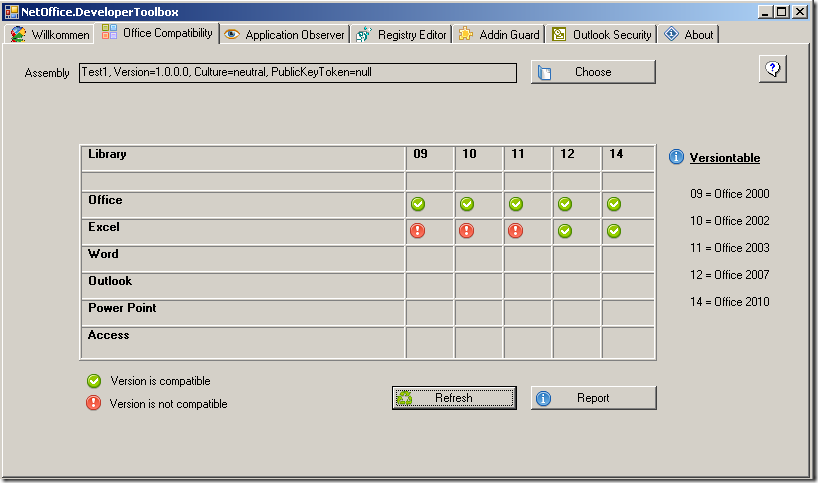The image size is (818, 483).
Task: Open the About tab
Action: [688, 34]
